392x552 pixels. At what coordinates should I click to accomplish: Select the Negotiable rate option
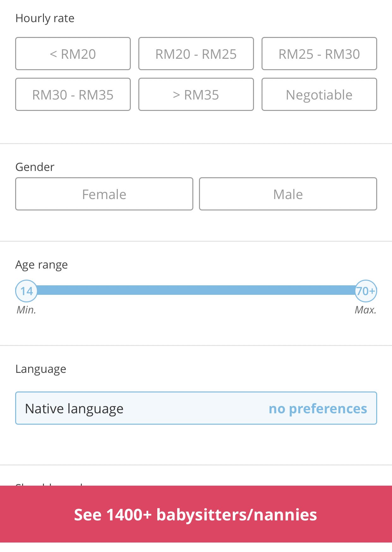point(319,94)
